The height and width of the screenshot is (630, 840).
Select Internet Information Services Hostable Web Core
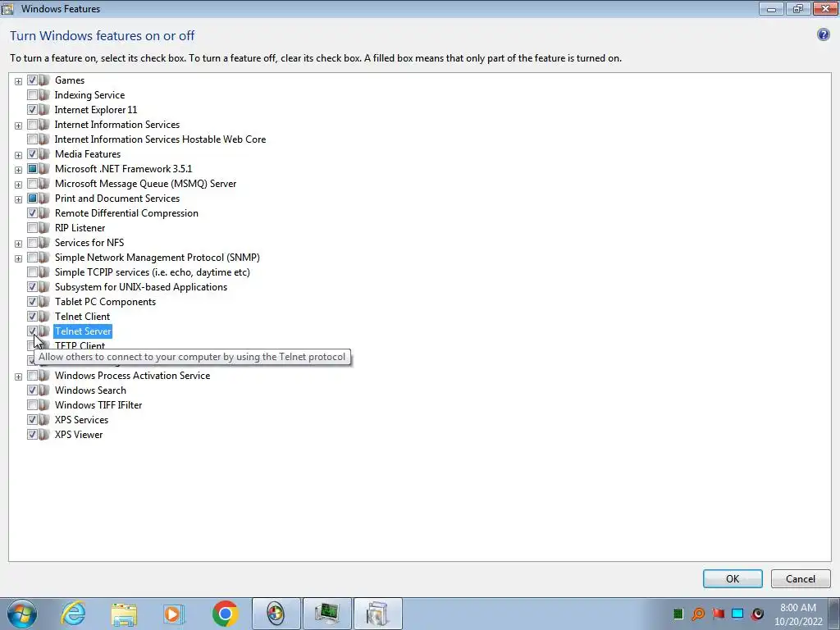160,139
